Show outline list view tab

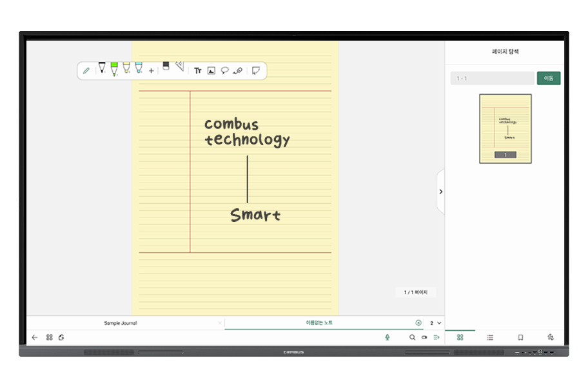pos(490,337)
